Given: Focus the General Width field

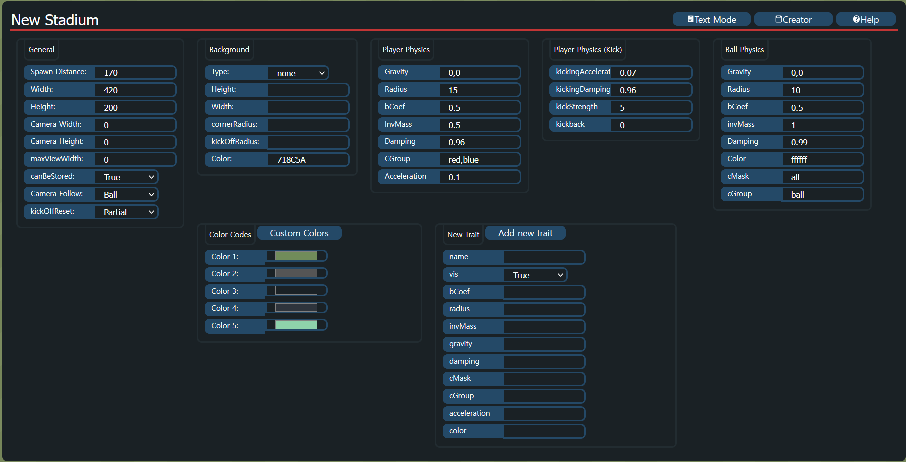Looking at the screenshot, I should coord(136,90).
